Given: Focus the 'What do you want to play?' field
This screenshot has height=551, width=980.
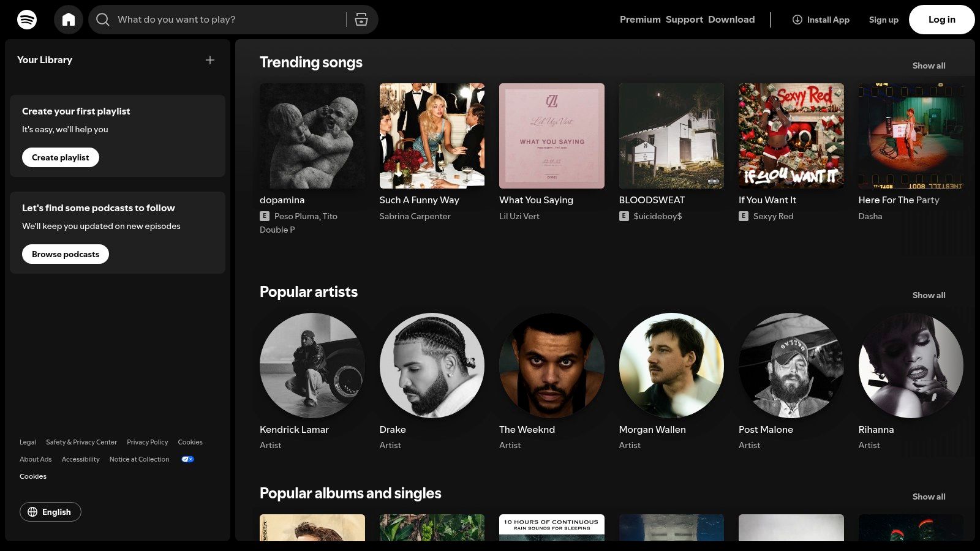Looking at the screenshot, I should pyautogui.click(x=228, y=20).
